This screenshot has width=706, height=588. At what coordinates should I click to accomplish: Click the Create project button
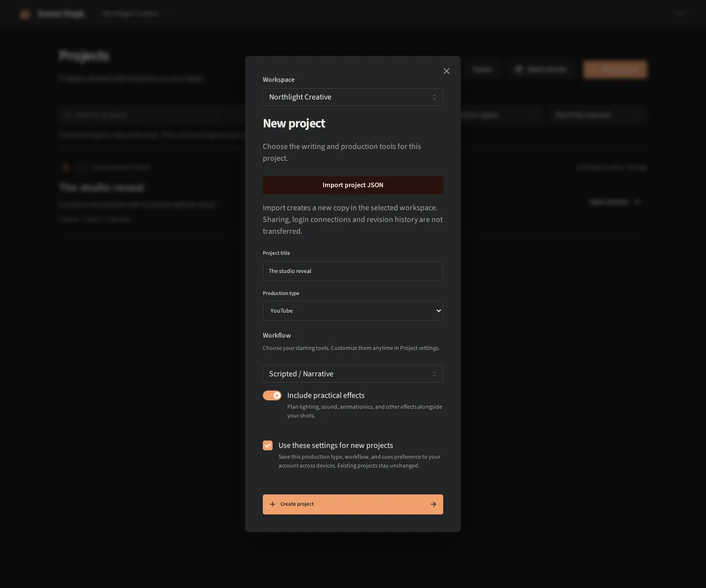click(x=353, y=504)
